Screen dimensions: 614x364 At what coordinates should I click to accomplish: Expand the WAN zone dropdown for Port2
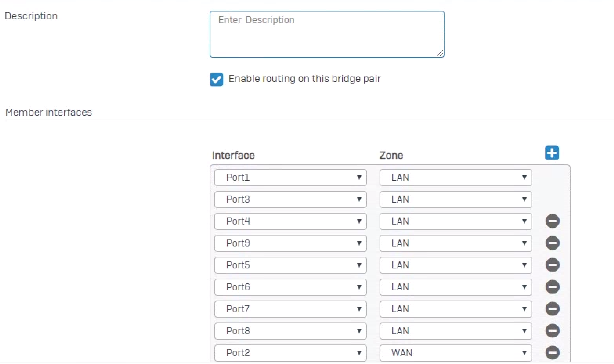(456, 353)
